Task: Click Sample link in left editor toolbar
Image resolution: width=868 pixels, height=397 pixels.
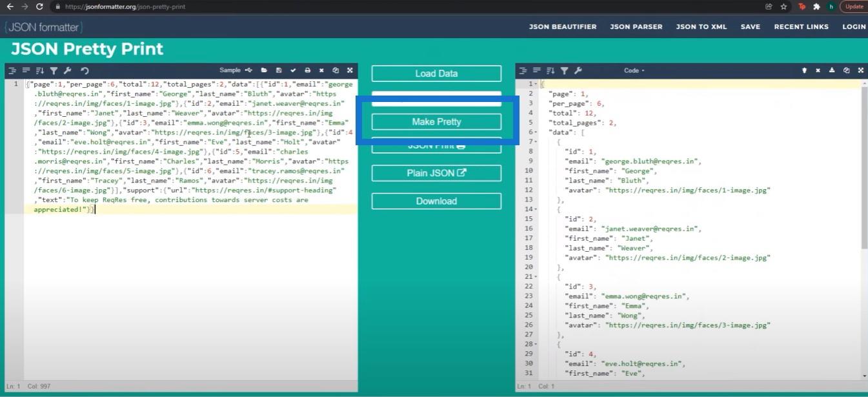Action: 230,70
